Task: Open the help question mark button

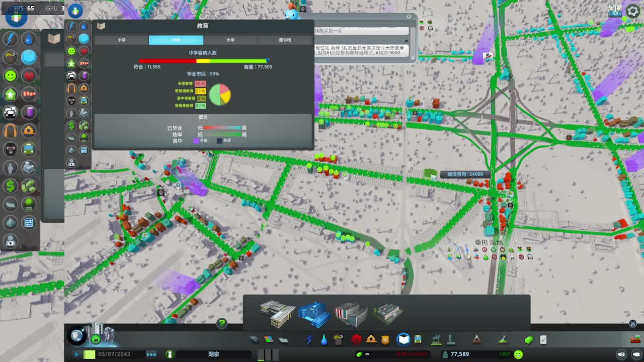Action: [x=221, y=323]
